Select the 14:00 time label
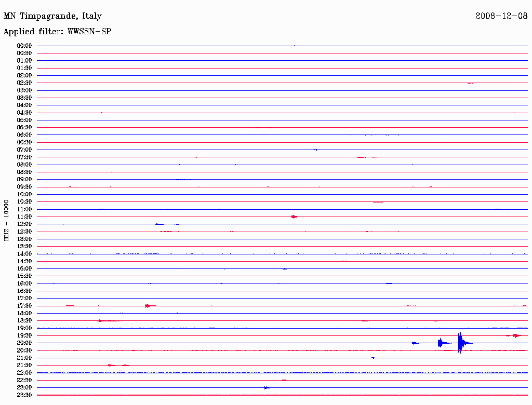Image resolution: width=532 pixels, height=405 pixels. tap(24, 254)
